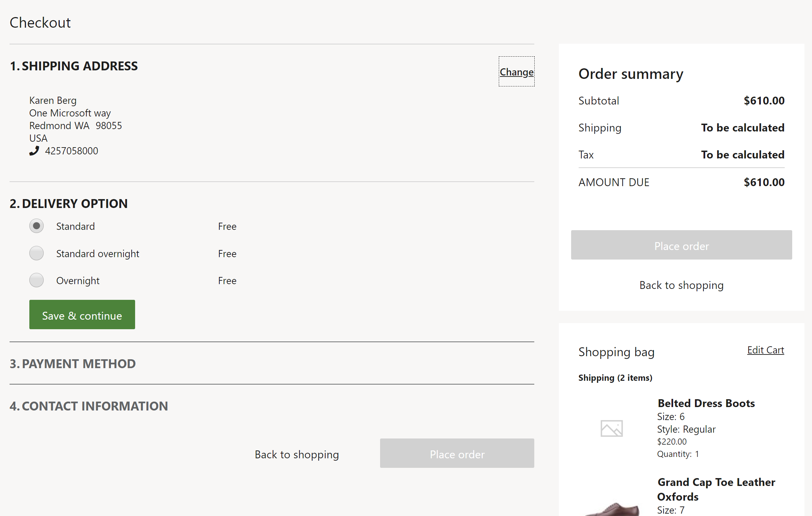Click Back to shopping link in summary
This screenshot has width=812, height=516.
(x=682, y=285)
